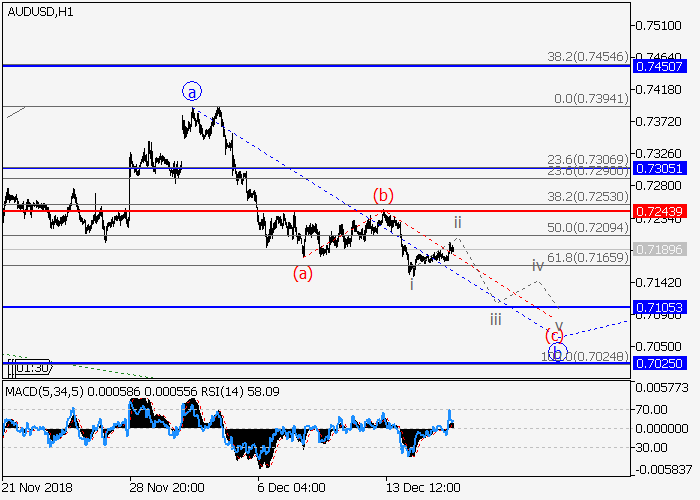Select the red (b) wave label
Image resolution: width=700 pixels, height=500 pixels.
click(x=382, y=194)
